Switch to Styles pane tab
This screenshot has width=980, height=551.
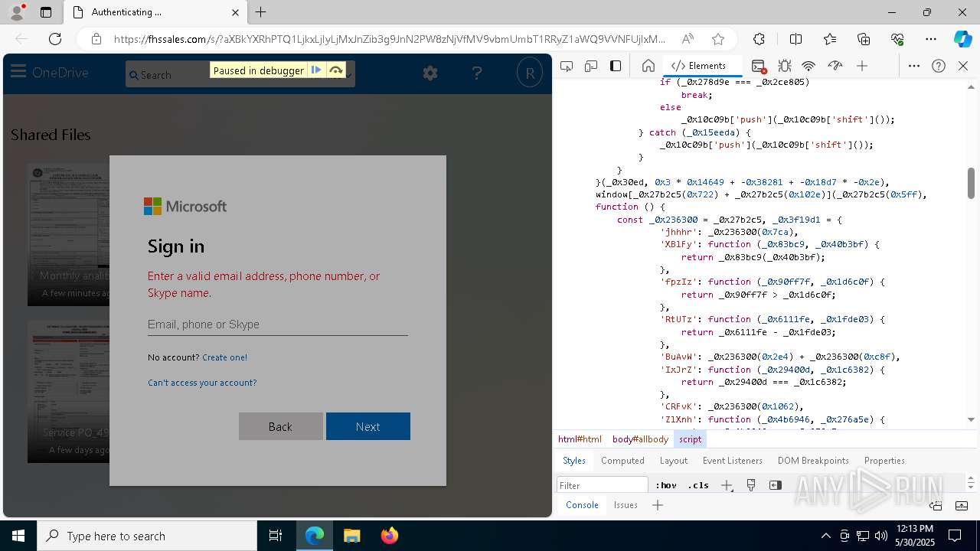[x=573, y=461]
